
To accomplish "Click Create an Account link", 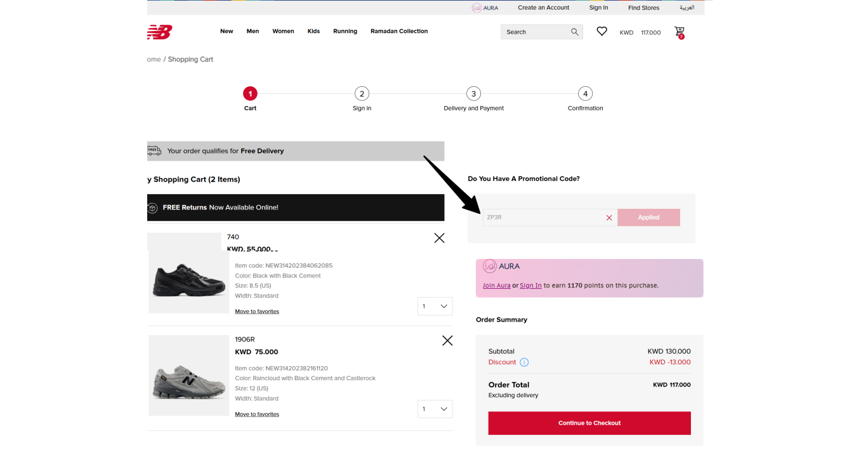I will tap(544, 8).
